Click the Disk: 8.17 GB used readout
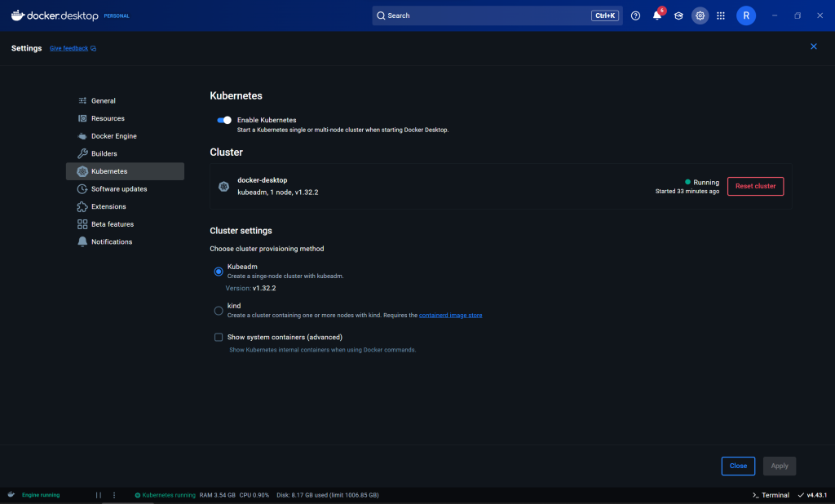835x504 pixels. (x=328, y=495)
